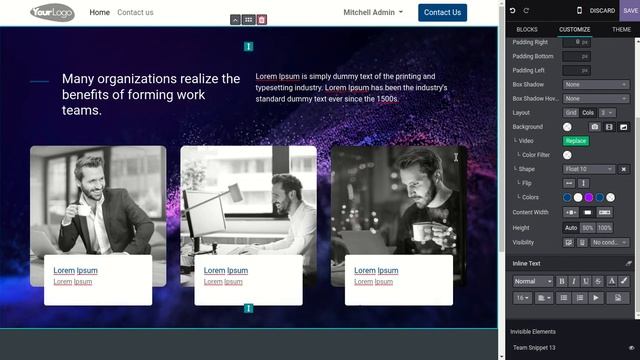640x360 pixels.
Task: Open grid drag handle in block toolbar
Action: [x=248, y=20]
